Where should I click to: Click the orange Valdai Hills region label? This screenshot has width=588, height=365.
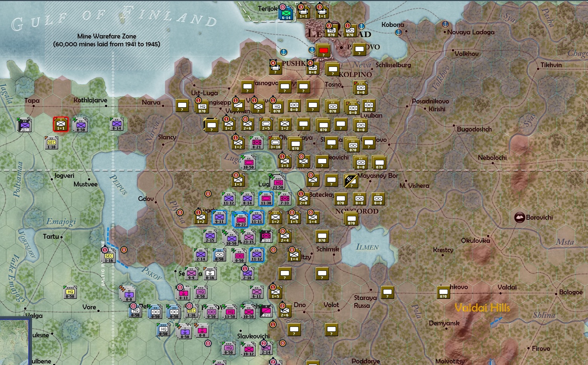(482, 308)
